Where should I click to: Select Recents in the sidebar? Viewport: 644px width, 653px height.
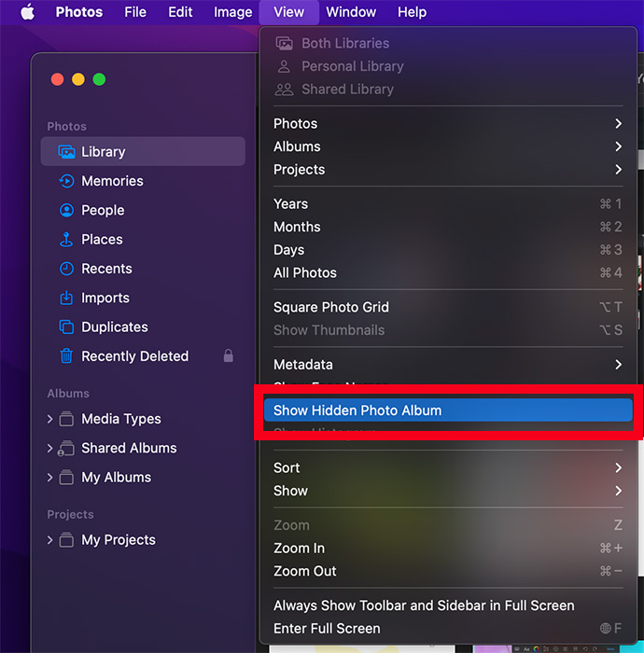tap(143, 269)
